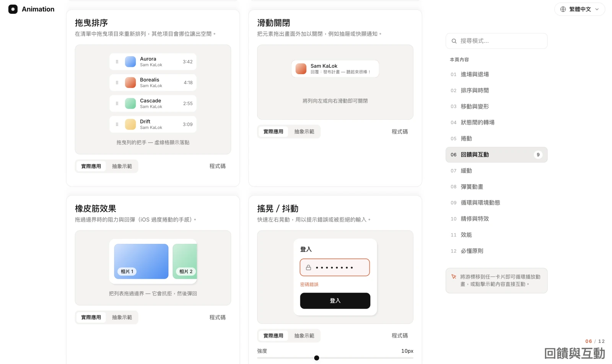Image resolution: width=612 pixels, height=364 pixels.
Task: Go to section 03 移動與變形
Action: tap(496, 107)
